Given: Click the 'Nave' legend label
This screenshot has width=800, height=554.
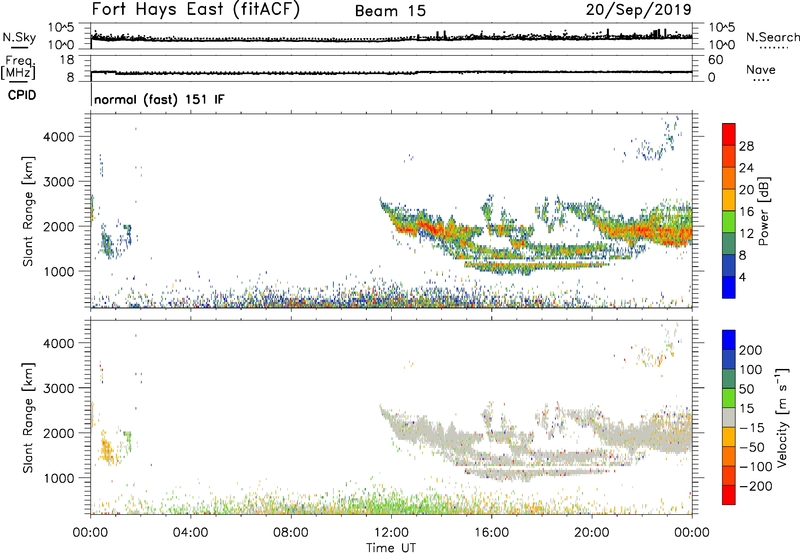Looking at the screenshot, I should click(x=761, y=69).
